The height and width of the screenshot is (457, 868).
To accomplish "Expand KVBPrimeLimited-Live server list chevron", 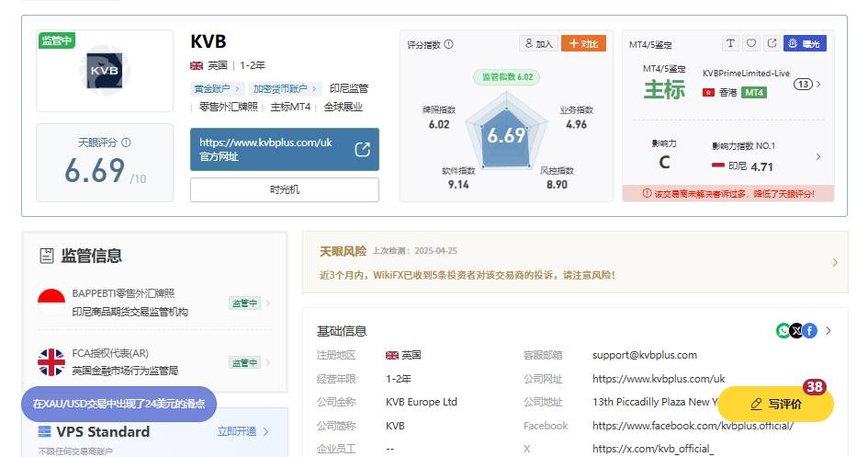I will point(818,85).
